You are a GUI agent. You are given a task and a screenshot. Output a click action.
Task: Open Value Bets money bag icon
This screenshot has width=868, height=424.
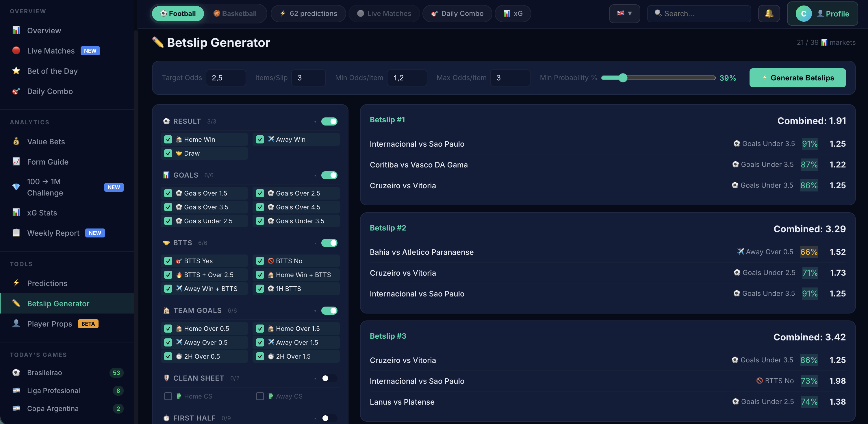coord(16,142)
